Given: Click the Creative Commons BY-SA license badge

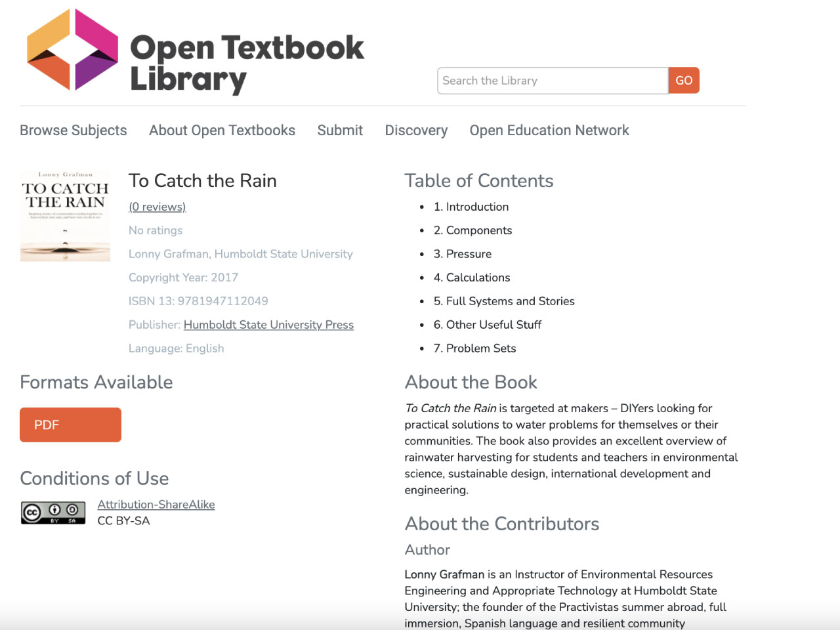Looking at the screenshot, I should pos(53,513).
